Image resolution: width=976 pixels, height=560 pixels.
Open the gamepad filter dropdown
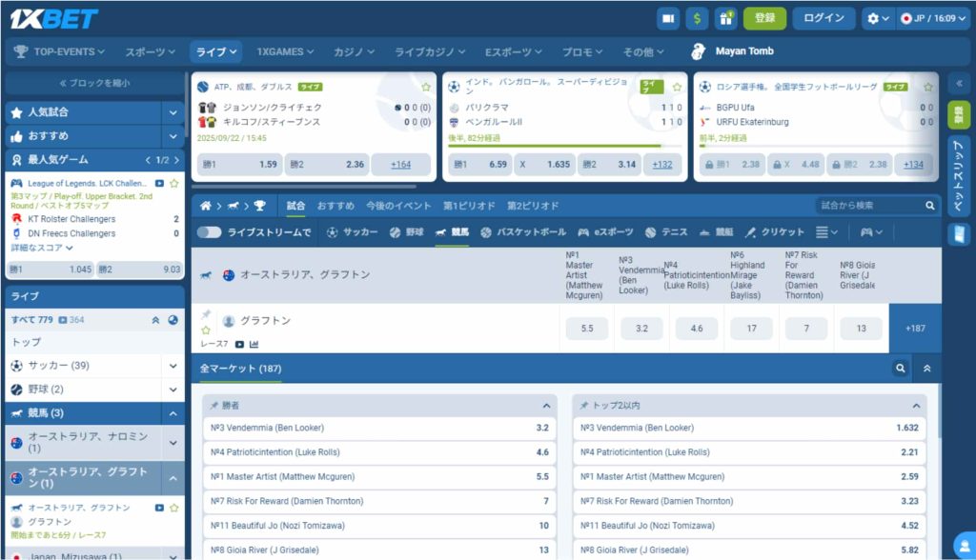coord(871,232)
